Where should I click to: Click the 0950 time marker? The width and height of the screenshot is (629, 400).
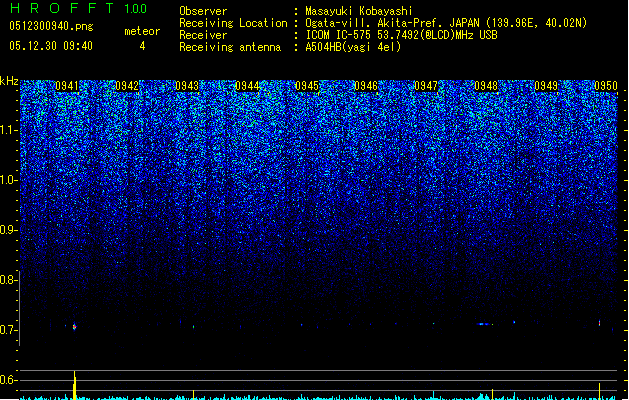[x=606, y=86]
